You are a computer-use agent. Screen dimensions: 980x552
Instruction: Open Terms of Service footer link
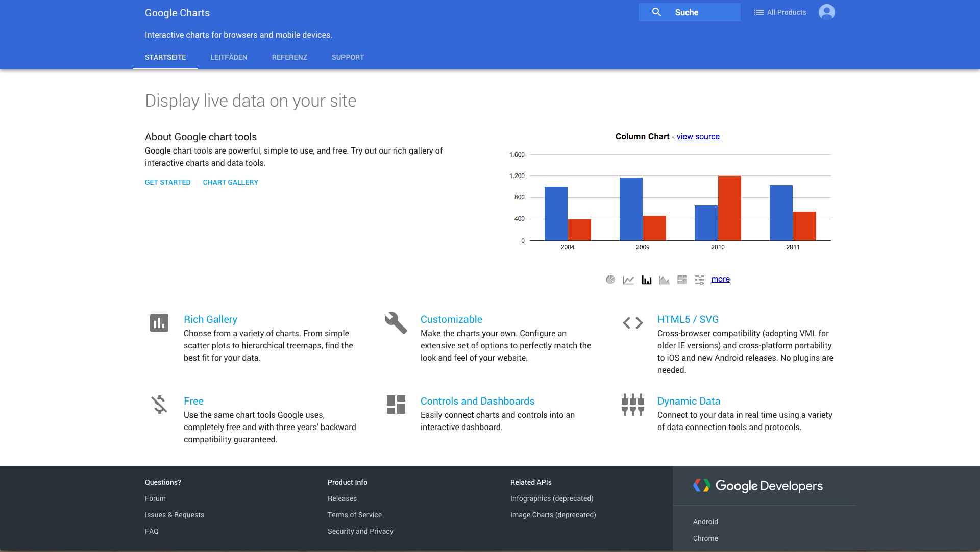(355, 515)
